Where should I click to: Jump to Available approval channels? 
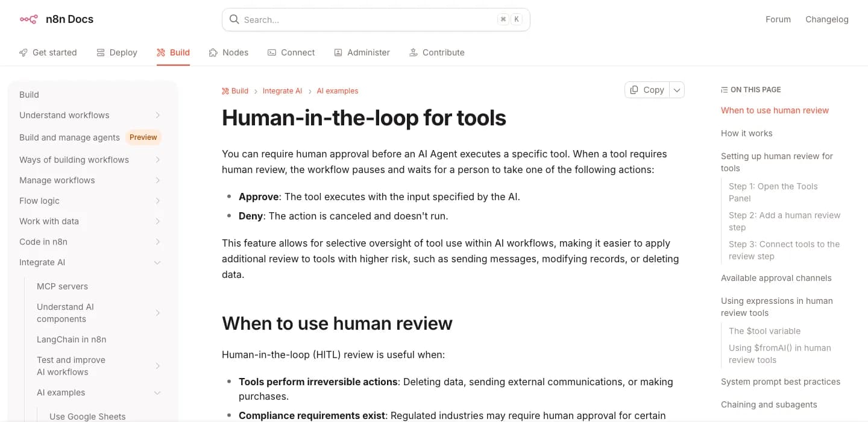(776, 278)
